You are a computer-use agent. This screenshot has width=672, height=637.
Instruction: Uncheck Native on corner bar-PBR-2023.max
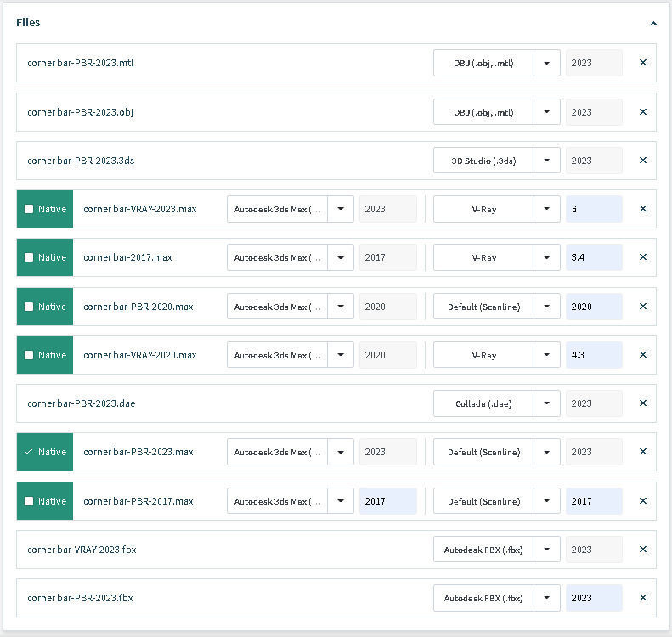29,452
